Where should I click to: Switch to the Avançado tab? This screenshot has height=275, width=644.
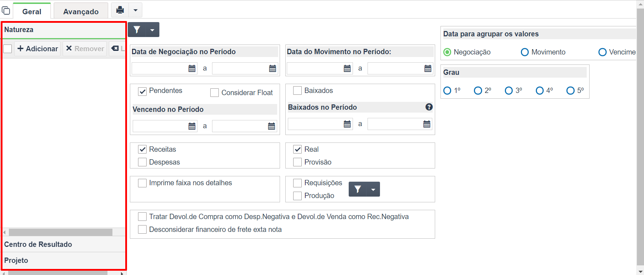click(81, 11)
